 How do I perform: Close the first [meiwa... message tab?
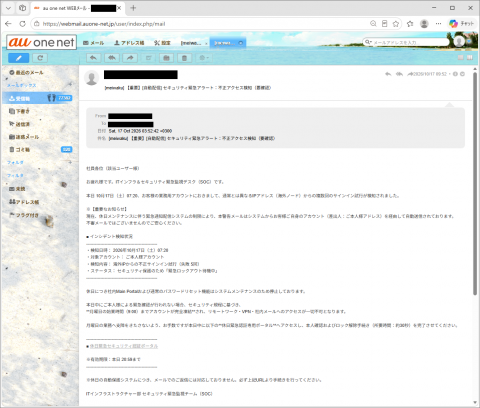[206, 43]
